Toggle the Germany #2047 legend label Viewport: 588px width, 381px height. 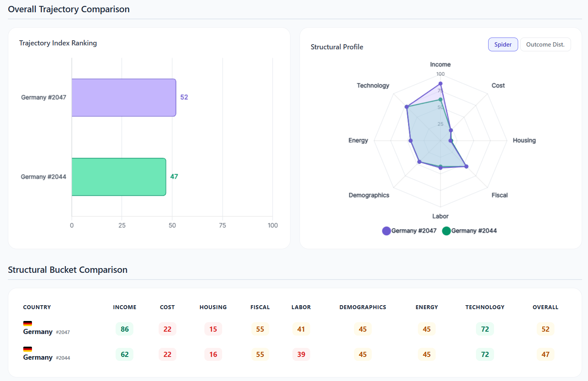(x=414, y=231)
